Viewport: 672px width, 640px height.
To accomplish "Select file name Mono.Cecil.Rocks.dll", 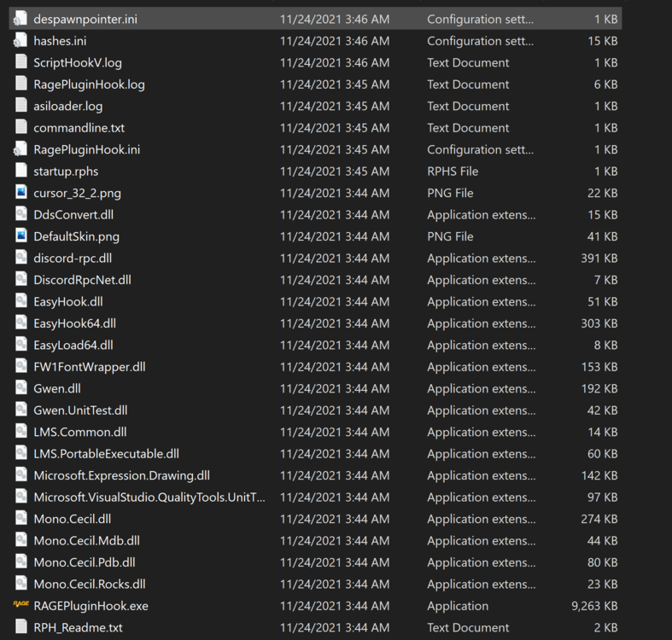I will point(90,584).
